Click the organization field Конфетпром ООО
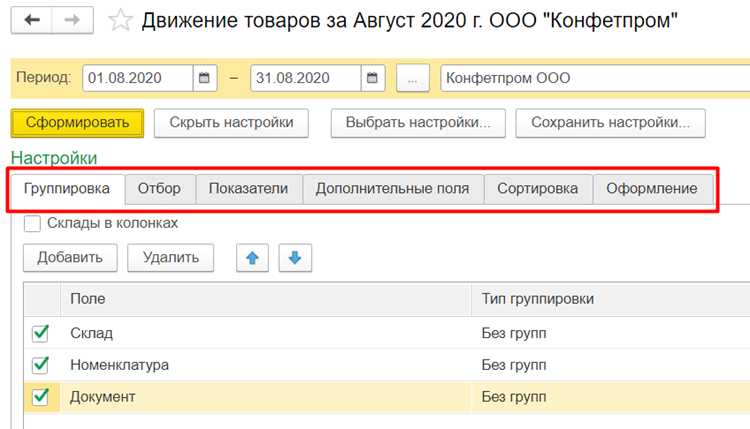Screen dimensions: 750x429 click(x=595, y=78)
